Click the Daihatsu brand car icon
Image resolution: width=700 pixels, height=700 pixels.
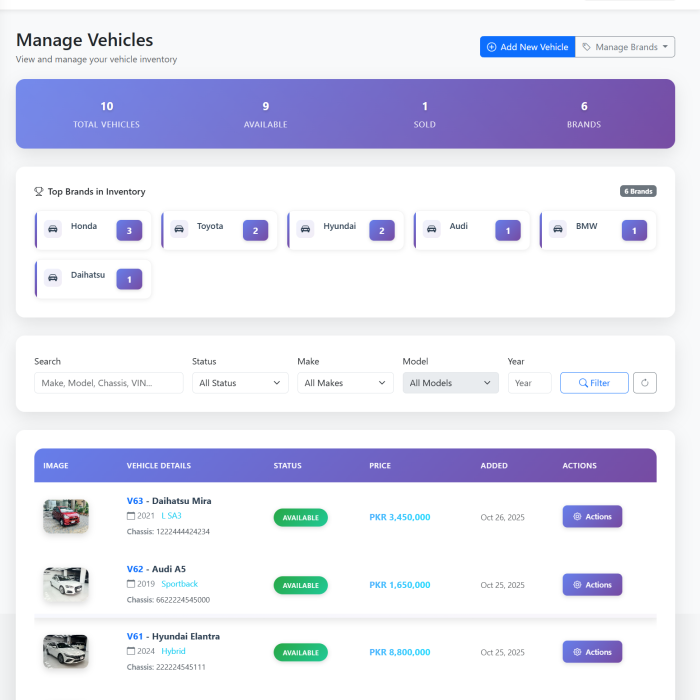(x=53, y=278)
